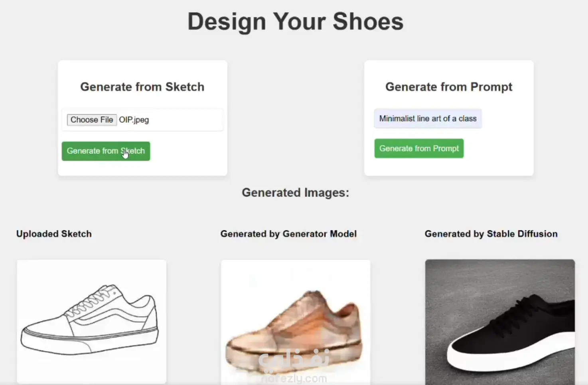588x385 pixels.
Task: Click the Choose File button
Action: tap(92, 120)
